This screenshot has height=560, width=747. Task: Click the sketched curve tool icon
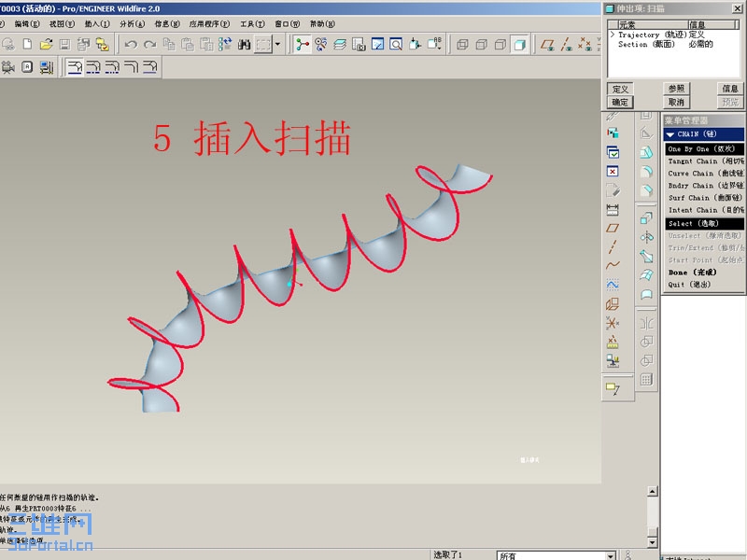coord(613,285)
